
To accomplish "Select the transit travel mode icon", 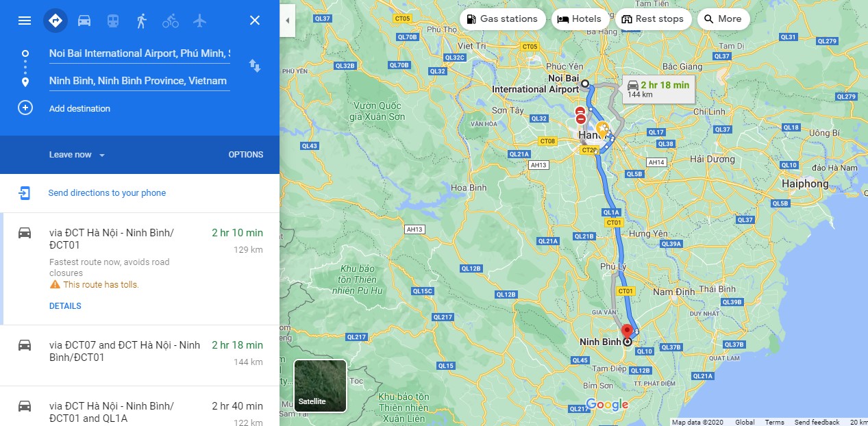I will (113, 21).
